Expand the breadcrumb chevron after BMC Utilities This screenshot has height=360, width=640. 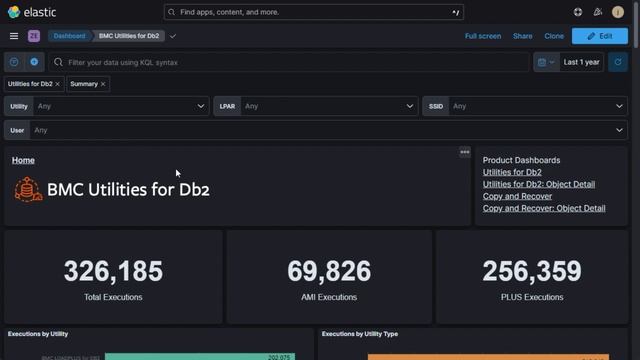[x=173, y=36]
